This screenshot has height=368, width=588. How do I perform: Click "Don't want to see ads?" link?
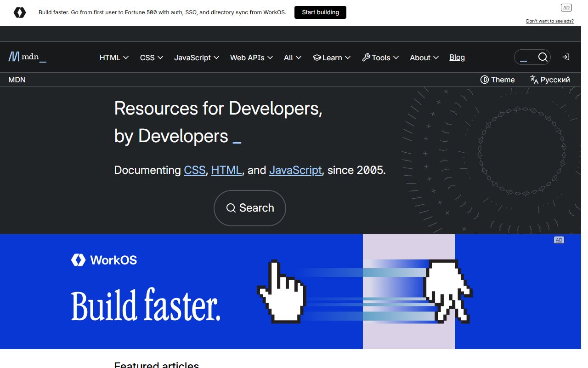point(550,21)
